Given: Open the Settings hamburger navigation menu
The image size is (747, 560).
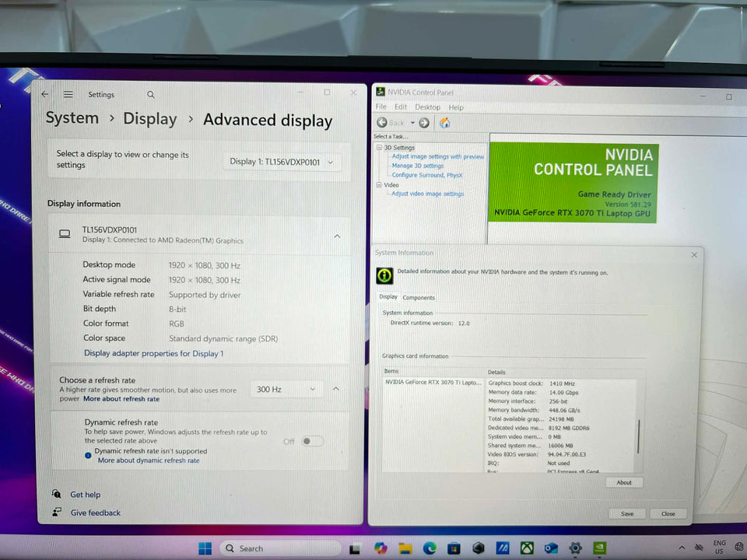Looking at the screenshot, I should click(68, 94).
